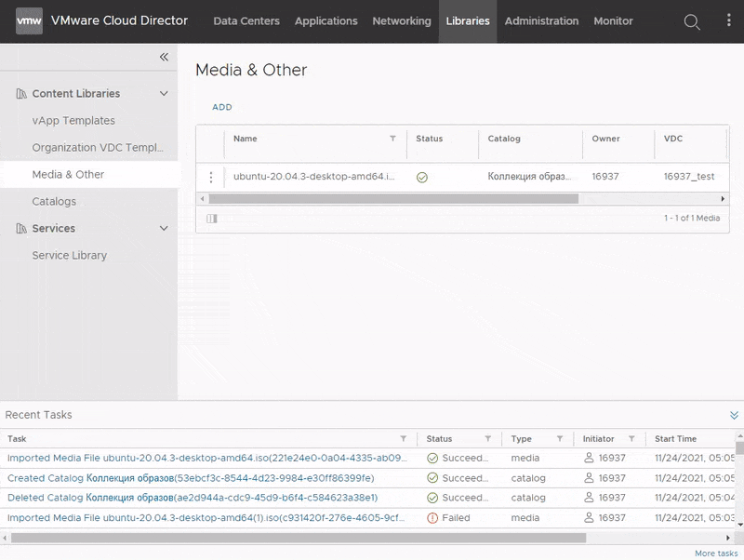This screenshot has height=560, width=744.
Task: Go to Catalogs in sidebar
Action: (x=54, y=202)
